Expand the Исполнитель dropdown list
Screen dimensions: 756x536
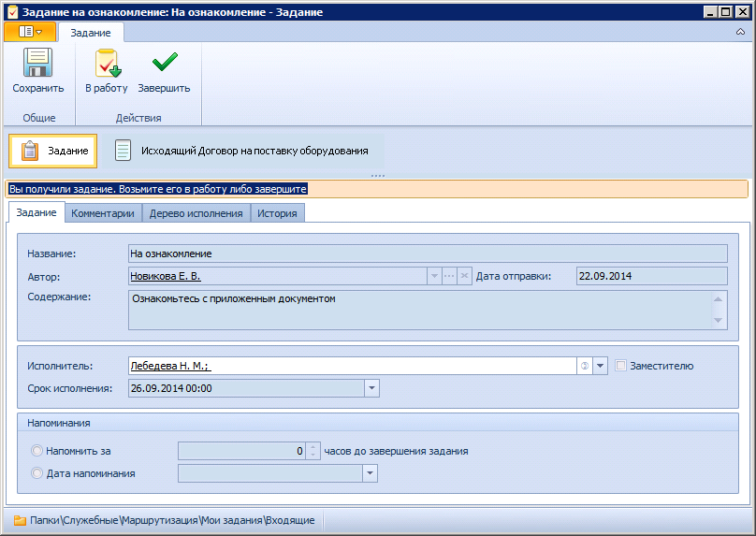tap(601, 366)
